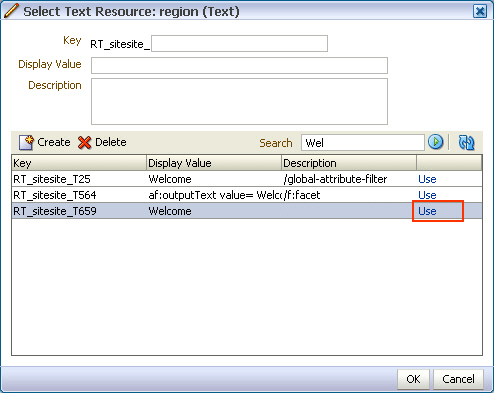This screenshot has width=494, height=393.
Task: Focus the Display Value text box
Action: 239,65
